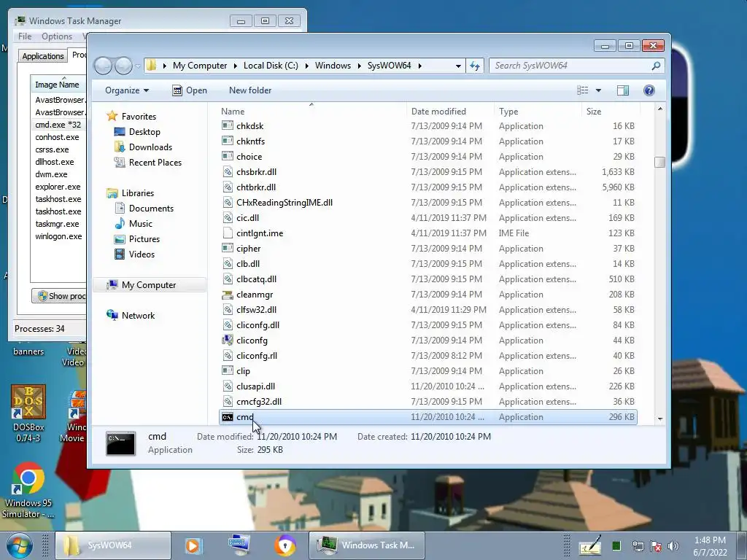Select My Computer in the navigation pane
This screenshot has width=747, height=560.
coord(149,285)
